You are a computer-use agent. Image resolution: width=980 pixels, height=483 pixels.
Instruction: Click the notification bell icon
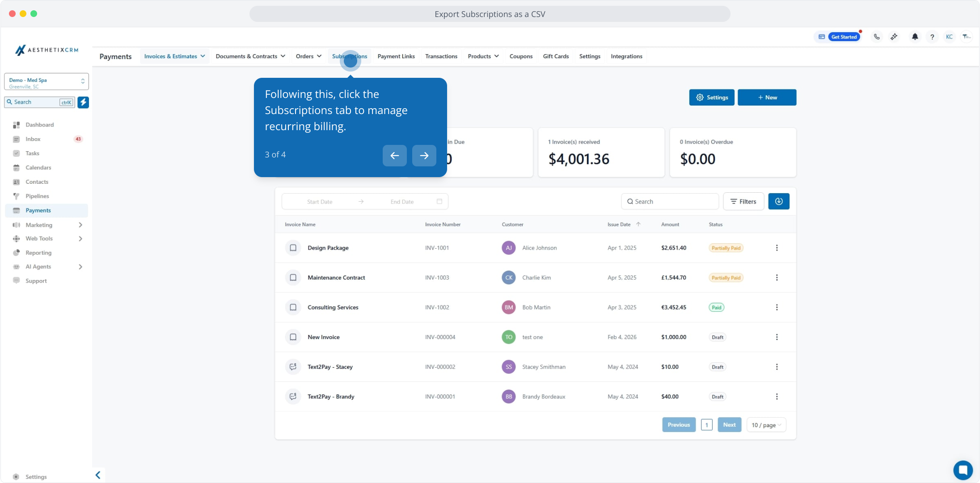click(x=915, y=37)
